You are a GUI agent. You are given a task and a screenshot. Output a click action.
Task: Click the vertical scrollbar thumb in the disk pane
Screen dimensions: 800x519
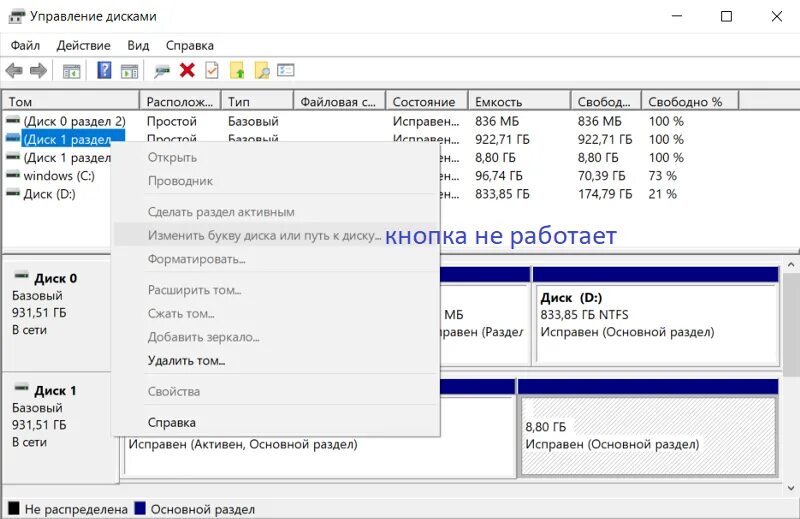tap(792, 325)
